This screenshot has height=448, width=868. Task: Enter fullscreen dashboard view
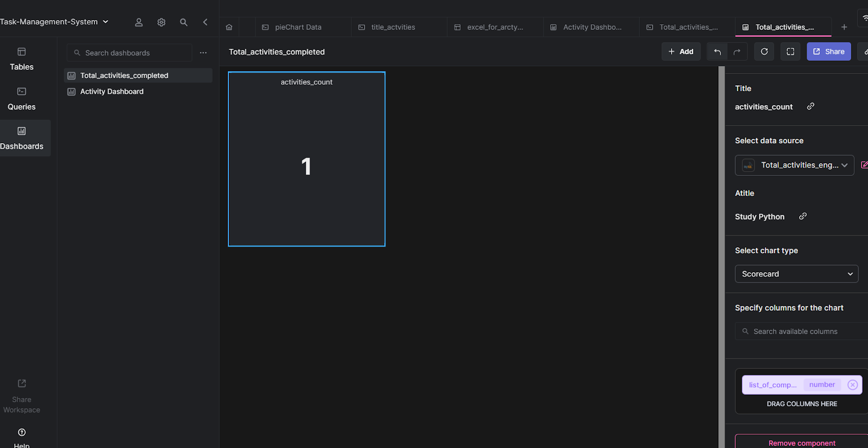click(x=790, y=52)
